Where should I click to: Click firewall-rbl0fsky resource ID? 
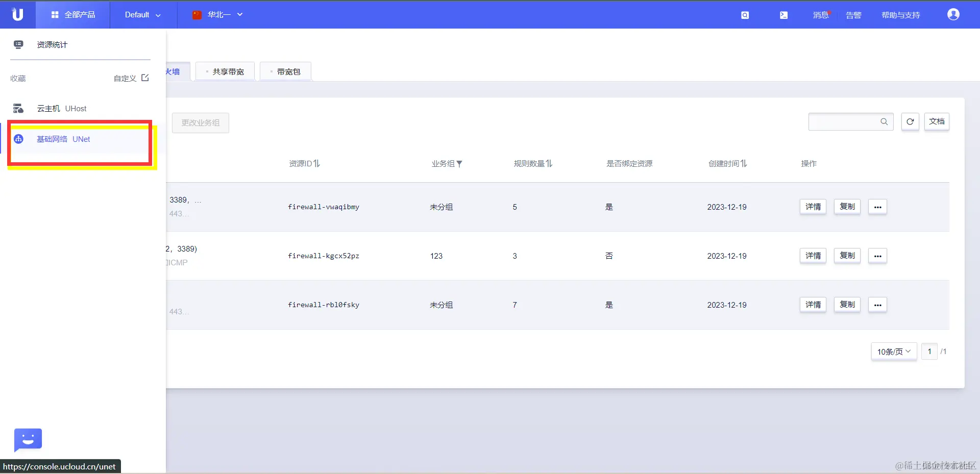(x=324, y=305)
